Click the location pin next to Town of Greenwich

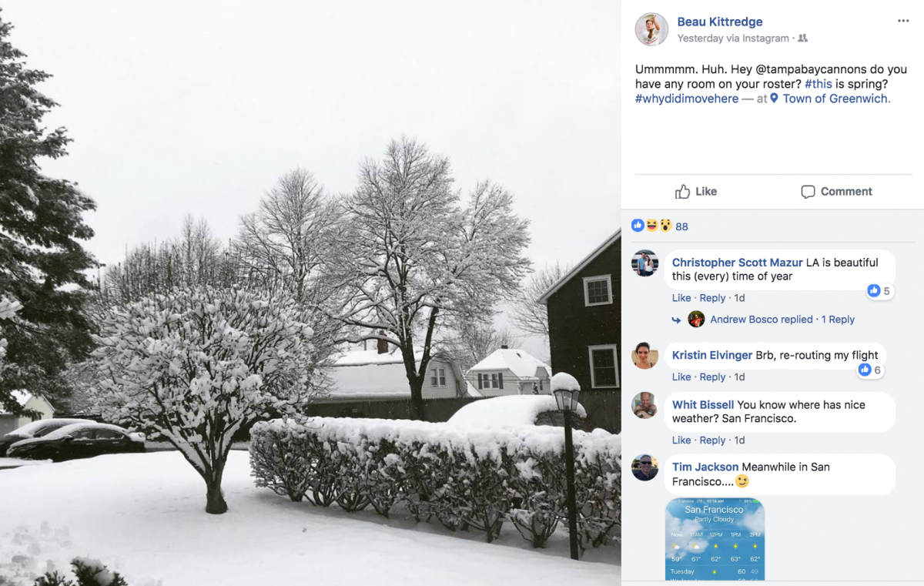(x=775, y=99)
